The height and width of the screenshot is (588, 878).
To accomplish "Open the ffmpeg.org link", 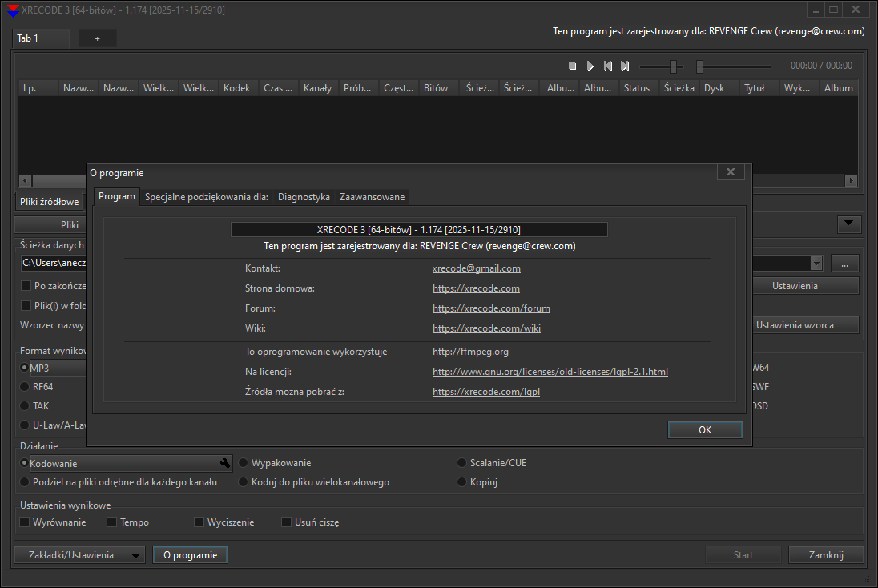I will [470, 352].
